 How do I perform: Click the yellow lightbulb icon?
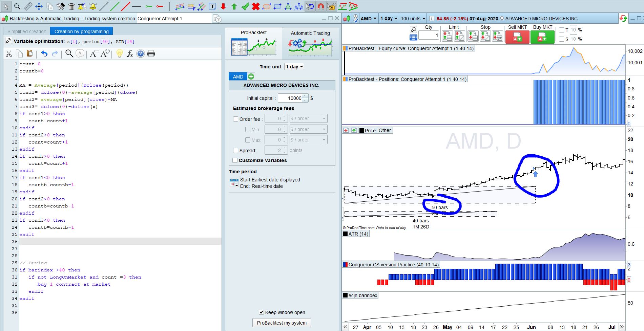(119, 53)
